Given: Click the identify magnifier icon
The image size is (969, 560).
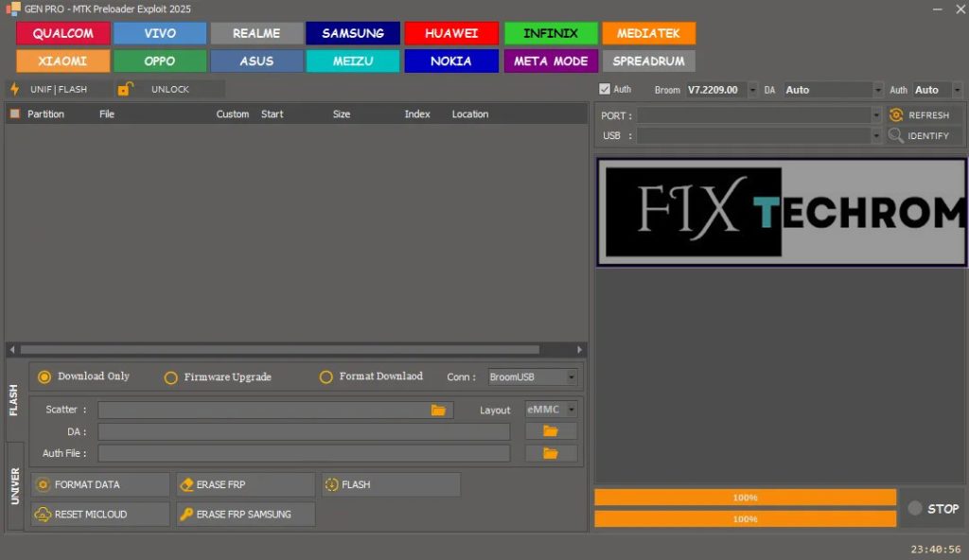Looking at the screenshot, I should [x=895, y=135].
